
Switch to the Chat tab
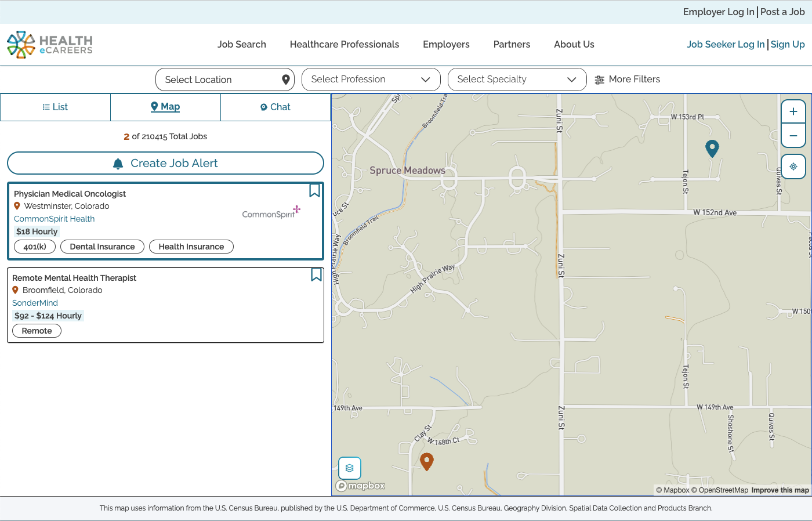pos(275,107)
